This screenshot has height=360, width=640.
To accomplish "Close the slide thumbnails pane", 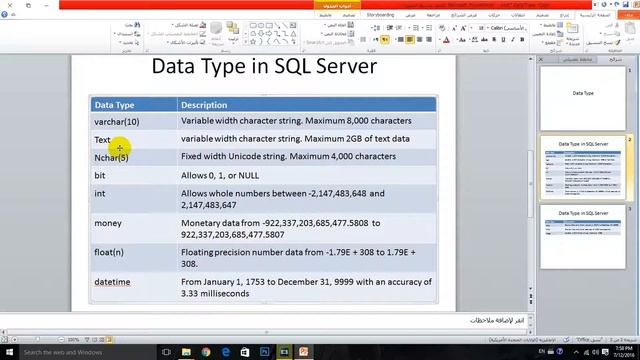I will click(541, 60).
